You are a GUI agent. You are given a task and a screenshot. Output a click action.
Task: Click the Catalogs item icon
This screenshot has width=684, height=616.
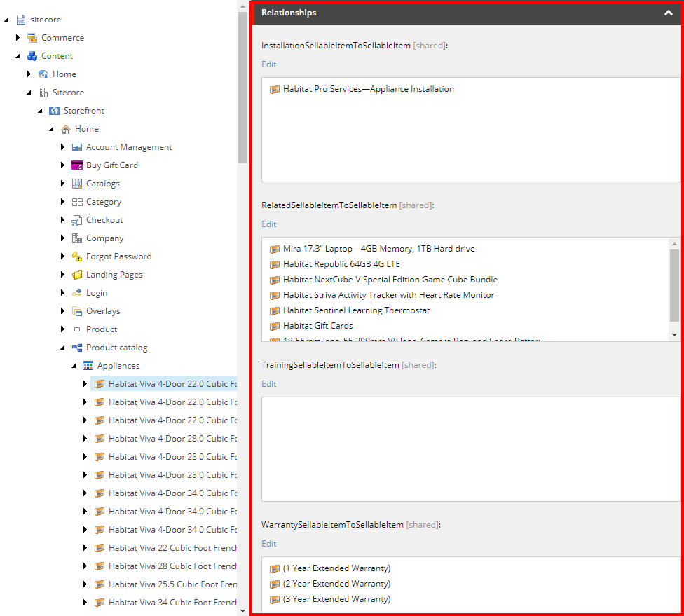tap(77, 184)
